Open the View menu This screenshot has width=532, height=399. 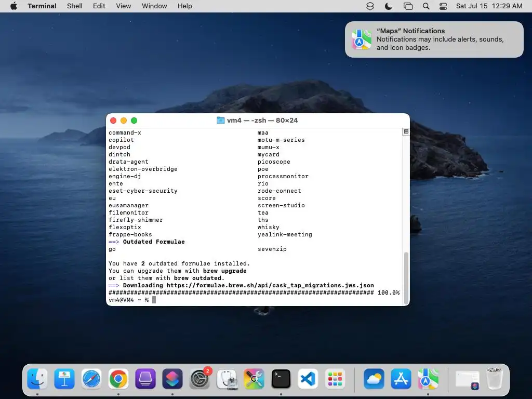click(x=124, y=6)
